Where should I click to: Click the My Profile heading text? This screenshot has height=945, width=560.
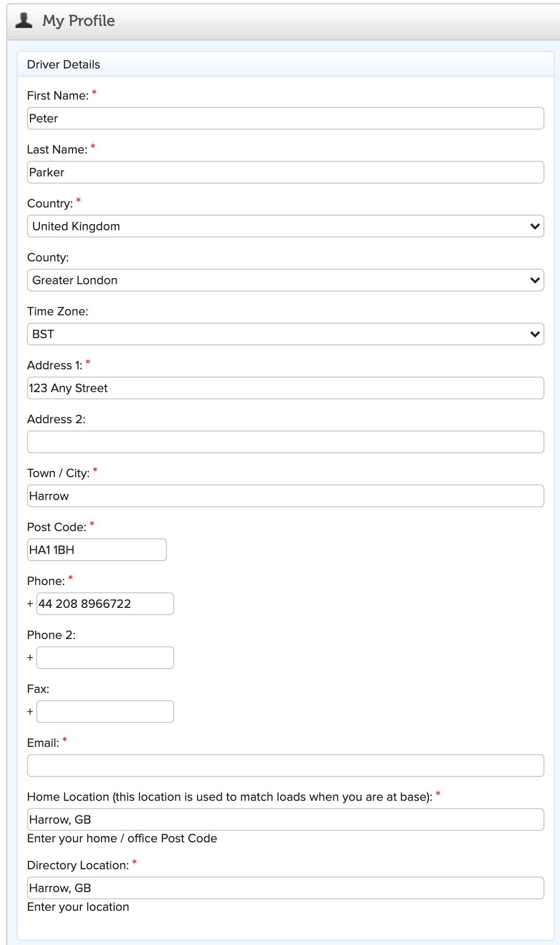[x=79, y=21]
